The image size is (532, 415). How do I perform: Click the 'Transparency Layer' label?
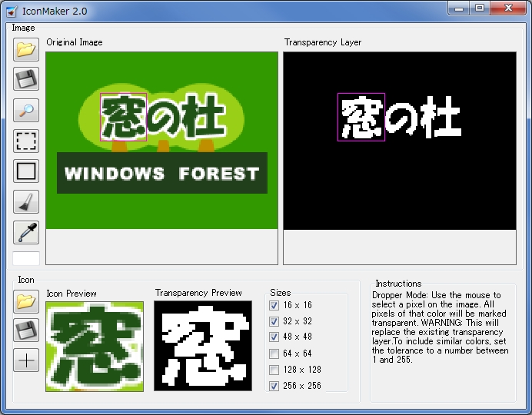[x=323, y=42]
